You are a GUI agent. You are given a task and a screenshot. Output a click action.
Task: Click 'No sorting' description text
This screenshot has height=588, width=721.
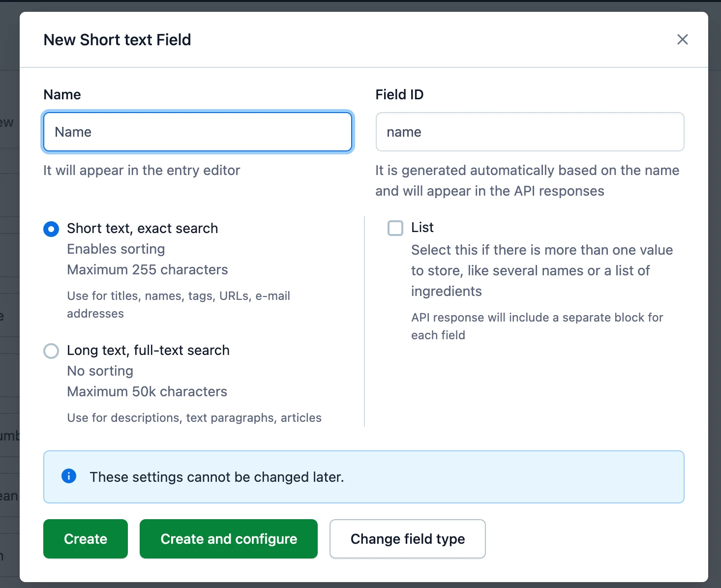point(100,371)
